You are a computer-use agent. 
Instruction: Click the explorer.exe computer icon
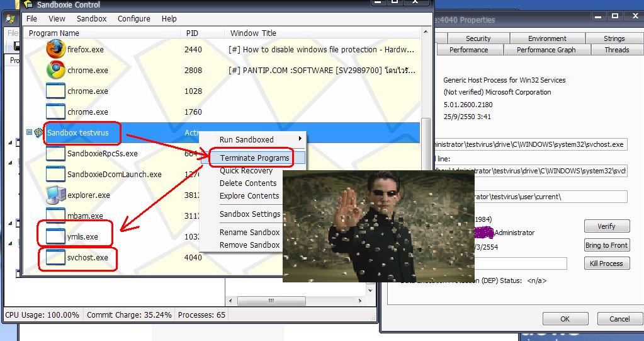pyautogui.click(x=56, y=195)
